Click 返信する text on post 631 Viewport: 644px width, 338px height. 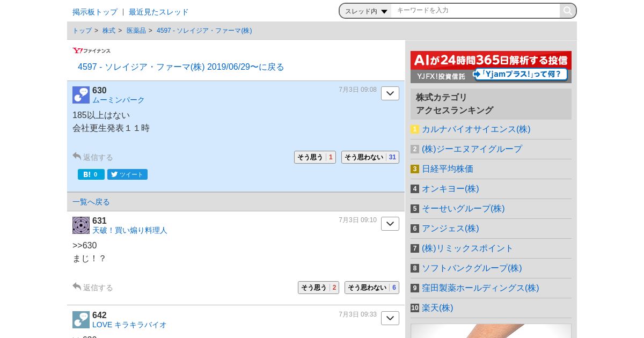(x=98, y=288)
